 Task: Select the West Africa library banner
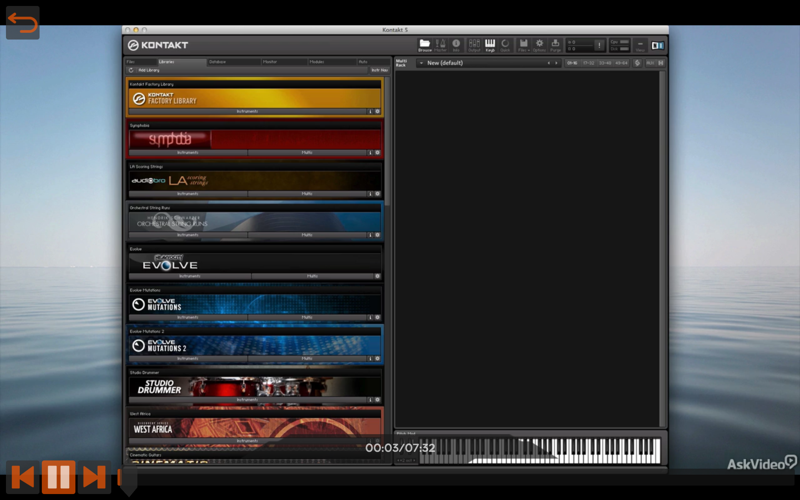point(255,428)
